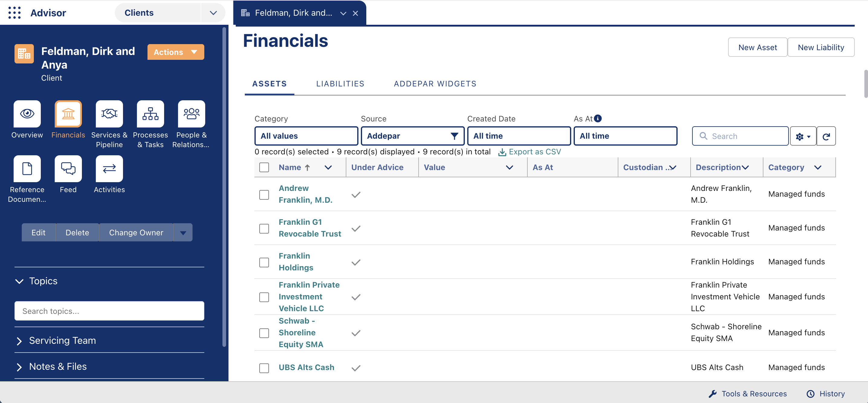This screenshot has height=403, width=868.
Task: Open Processes & Tasks hierarchy icon
Action: (150, 114)
